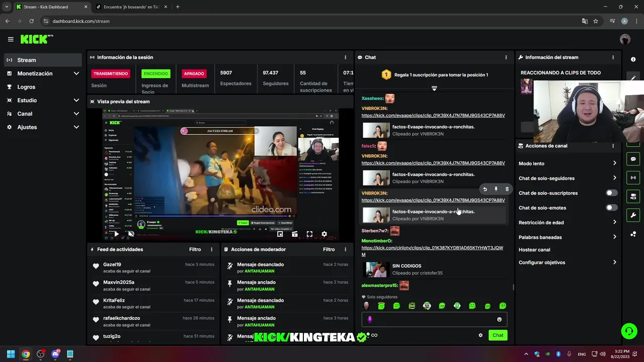The height and width of the screenshot is (362, 644).
Task: Open Discord from the taskbar
Action: click(x=55, y=354)
